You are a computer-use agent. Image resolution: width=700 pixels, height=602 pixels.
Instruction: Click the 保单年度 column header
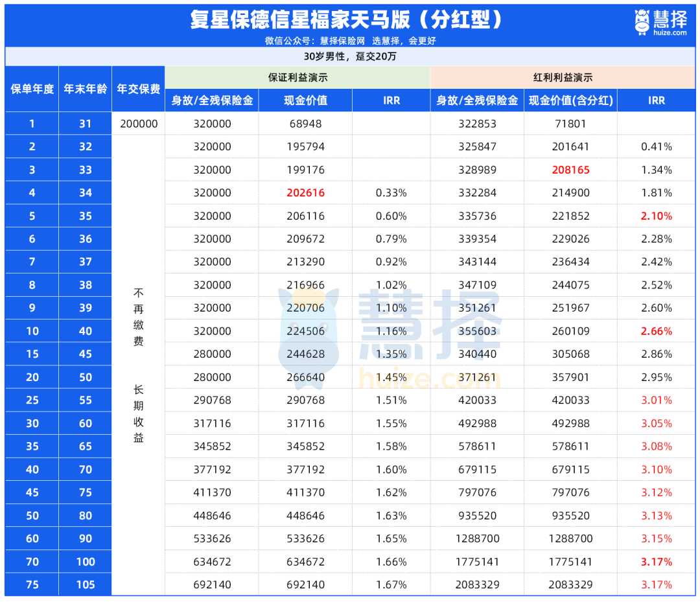click(x=32, y=89)
